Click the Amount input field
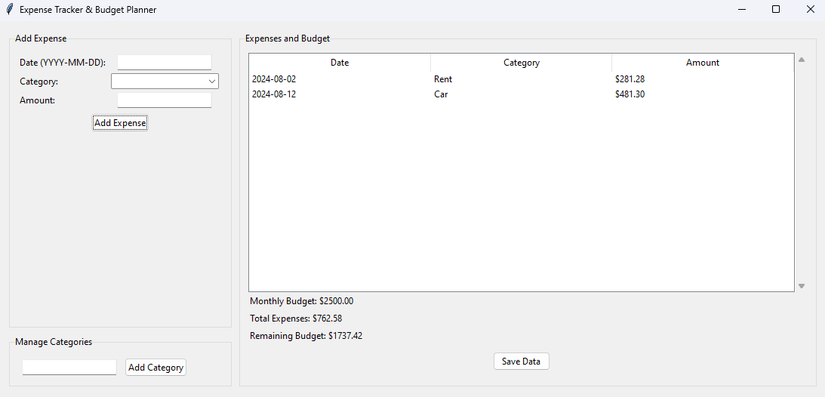Viewport: 825px width, 397px height. pyautogui.click(x=164, y=100)
